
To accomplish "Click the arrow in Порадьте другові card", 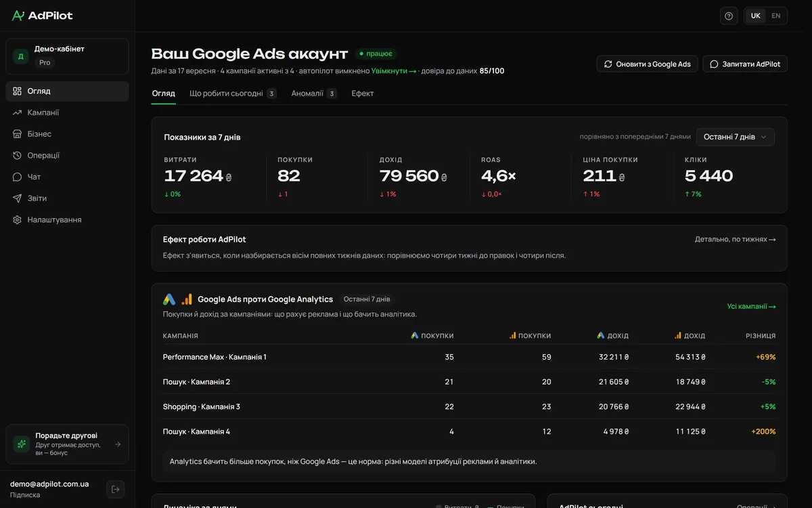I will [x=118, y=444].
